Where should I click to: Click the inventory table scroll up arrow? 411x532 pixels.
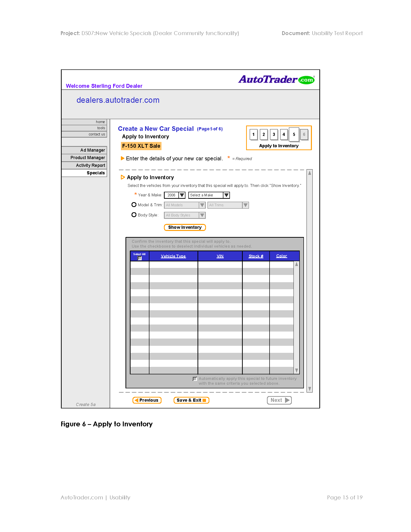point(296,264)
